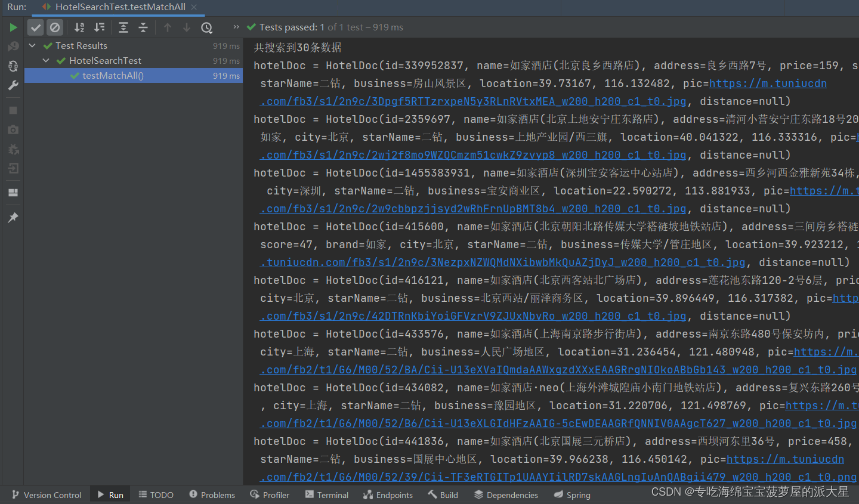Click output text 'HotelDoc(id=339952837'
This screenshot has width=859, height=504.
point(394,66)
